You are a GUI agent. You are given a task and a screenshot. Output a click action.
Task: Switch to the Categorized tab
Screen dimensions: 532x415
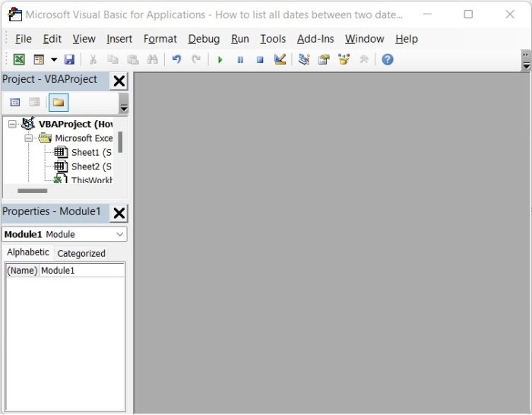[x=81, y=253]
